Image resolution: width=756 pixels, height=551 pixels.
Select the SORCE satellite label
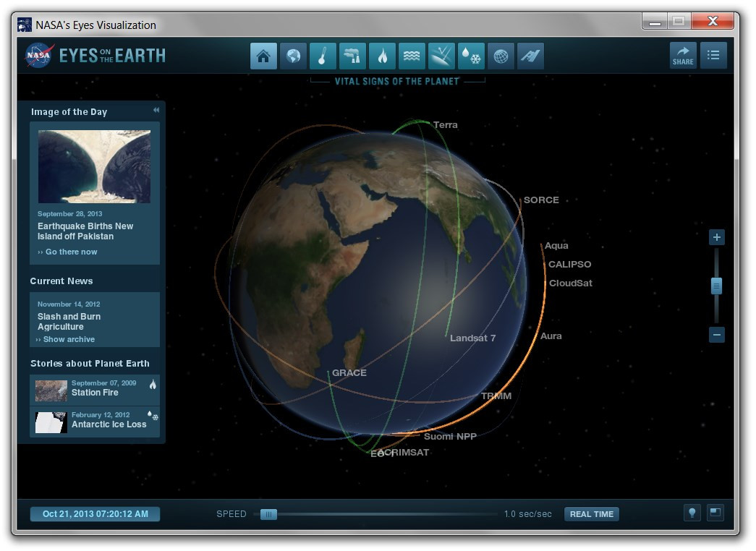(x=541, y=200)
